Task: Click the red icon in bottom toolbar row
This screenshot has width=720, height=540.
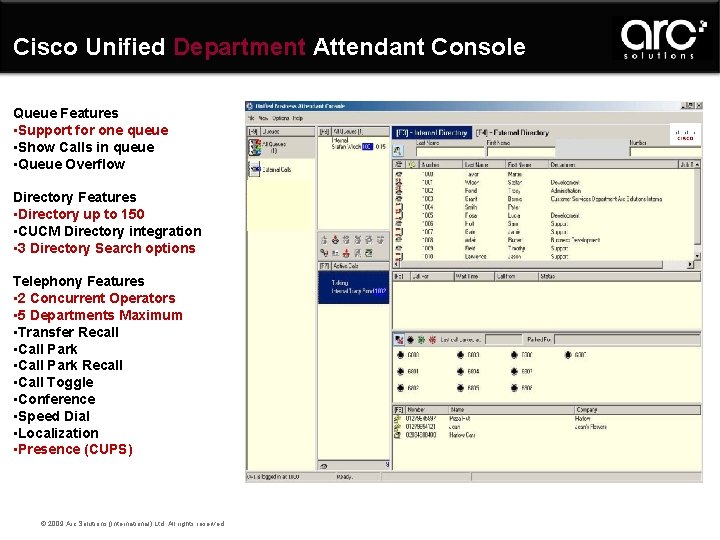Action: 346,253
